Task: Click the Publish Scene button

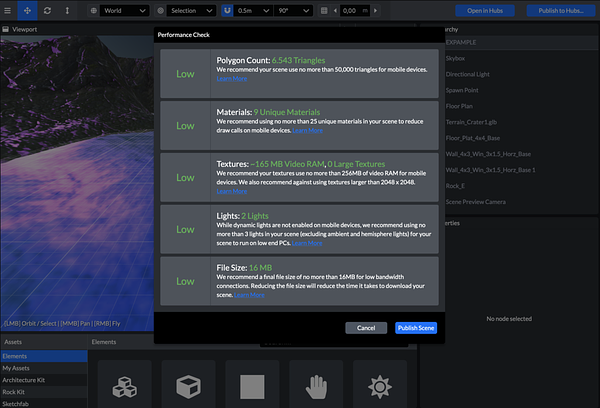Action: pos(415,327)
